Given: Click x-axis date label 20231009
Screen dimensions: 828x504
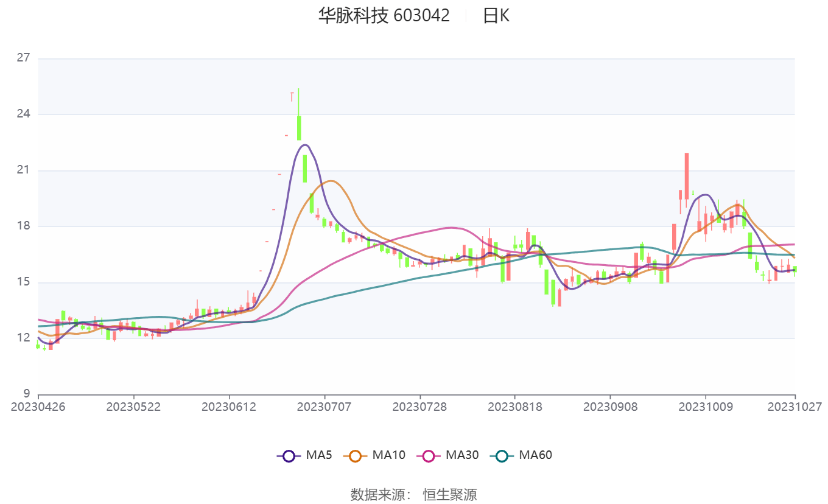Looking at the screenshot, I should click(x=705, y=406).
